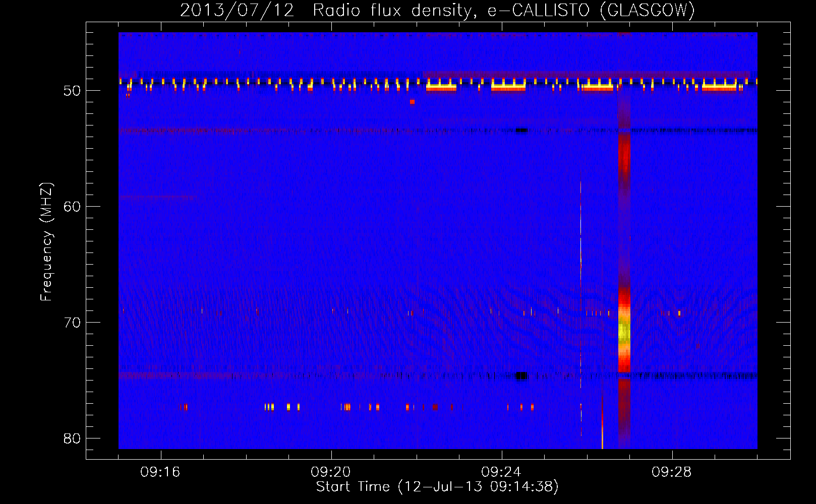Click the 70 frequency tick label
The width and height of the screenshot is (816, 504).
72,323
